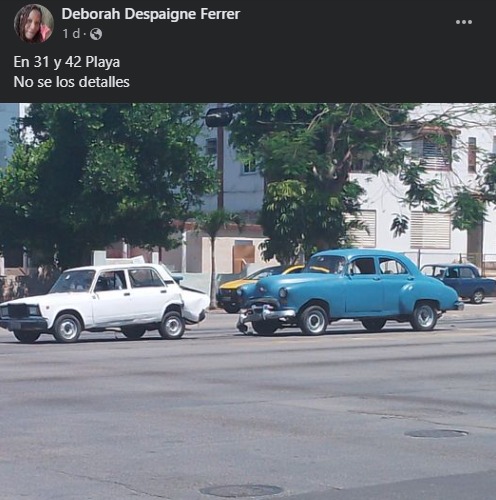Viewport: 496px width, 500px height.
Task: Click the white Lada car in the photo
Action: click(x=104, y=302)
